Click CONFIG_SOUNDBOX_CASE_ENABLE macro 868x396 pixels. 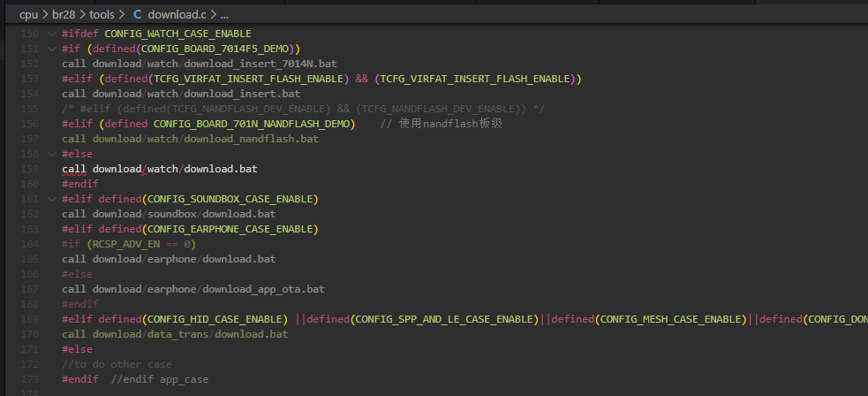pos(230,199)
